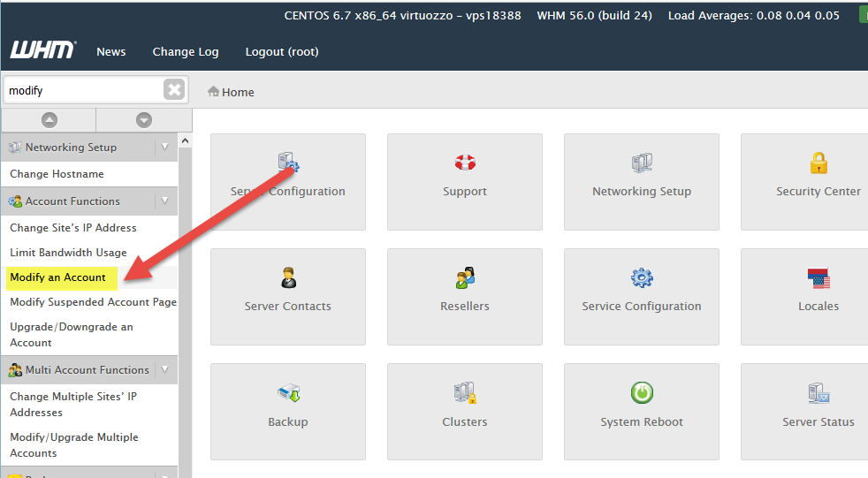Click Logout (root) link
Image resolution: width=868 pixels, height=478 pixels.
point(282,52)
